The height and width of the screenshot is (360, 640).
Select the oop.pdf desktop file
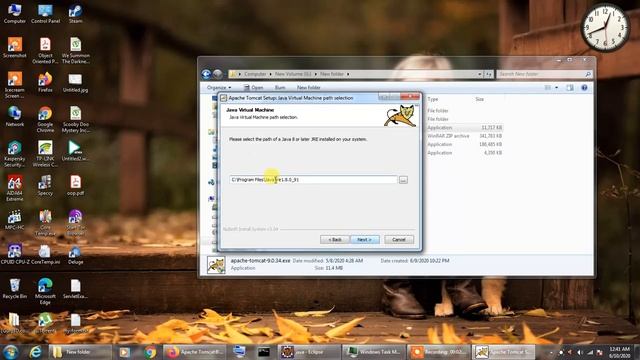76,185
